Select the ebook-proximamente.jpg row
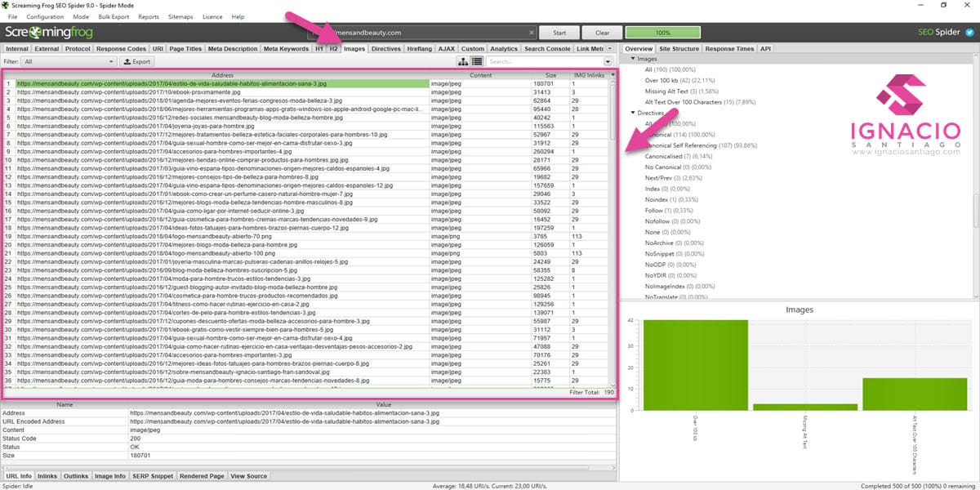The height and width of the screenshot is (490, 980). click(x=307, y=91)
